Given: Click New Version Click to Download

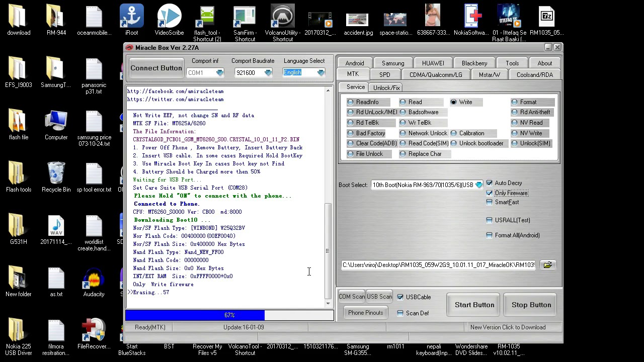Looking at the screenshot, I should pos(508,327).
